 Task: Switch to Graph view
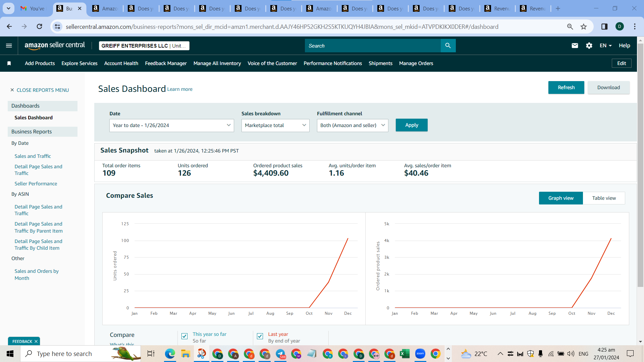tap(561, 198)
